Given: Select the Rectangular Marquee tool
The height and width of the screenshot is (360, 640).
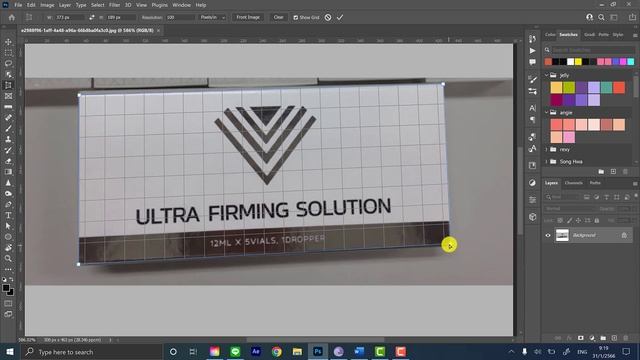Looking at the screenshot, I should pyautogui.click(x=8, y=53).
